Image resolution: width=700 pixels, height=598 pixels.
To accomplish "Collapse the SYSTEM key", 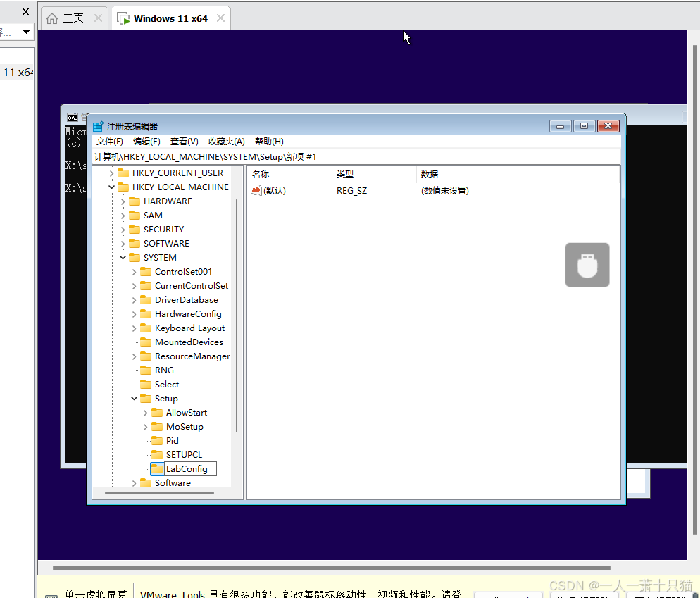I will point(123,258).
